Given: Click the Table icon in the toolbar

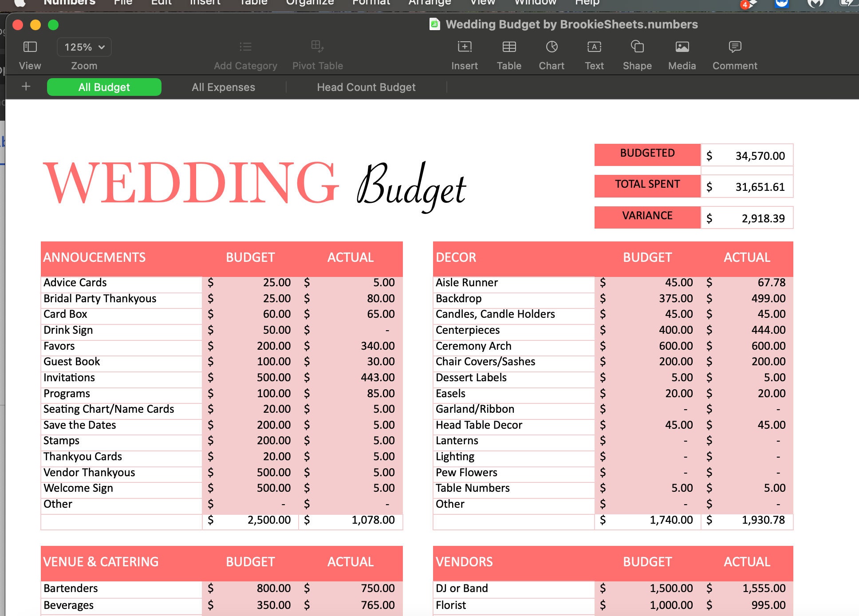Looking at the screenshot, I should (508, 53).
